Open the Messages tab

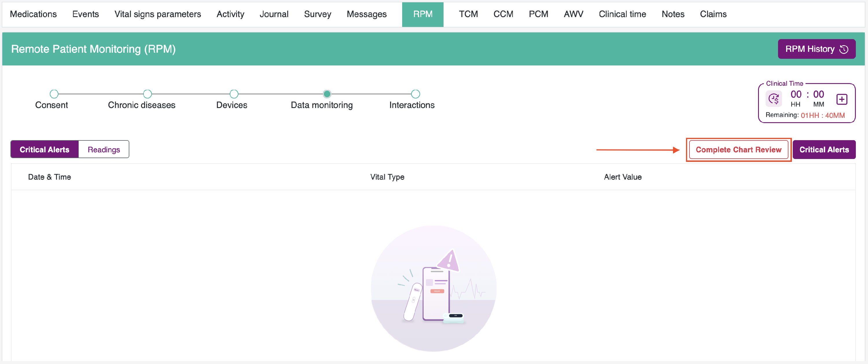pyautogui.click(x=367, y=14)
